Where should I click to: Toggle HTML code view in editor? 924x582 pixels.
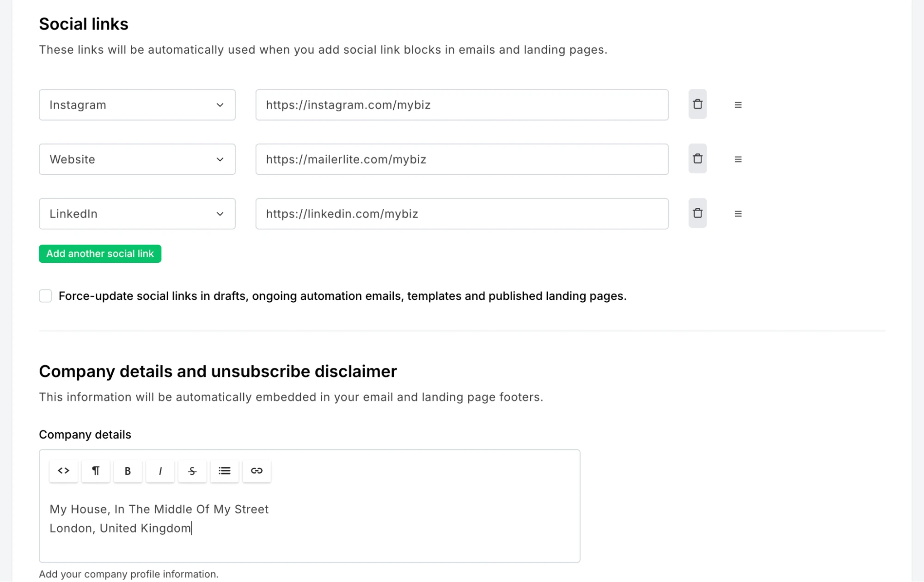[x=63, y=471]
